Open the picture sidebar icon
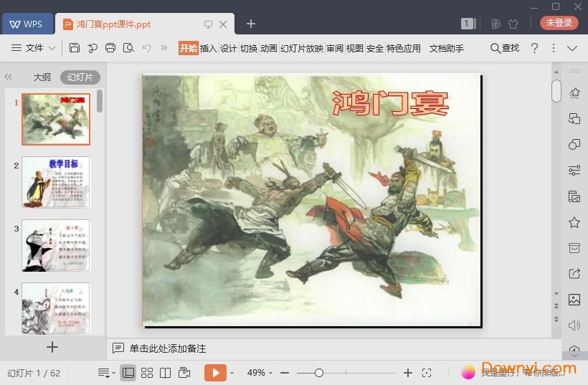The height and width of the screenshot is (385, 588). 574,300
